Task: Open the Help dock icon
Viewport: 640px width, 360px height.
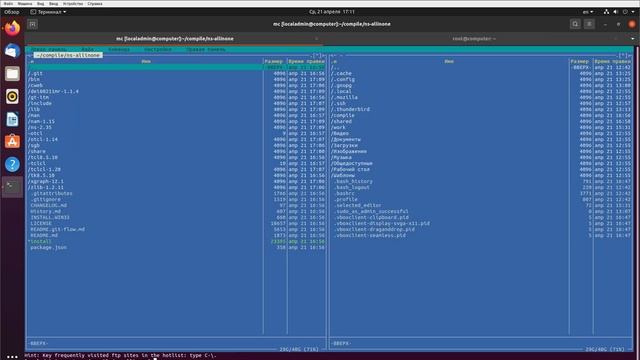Action: coord(12,164)
